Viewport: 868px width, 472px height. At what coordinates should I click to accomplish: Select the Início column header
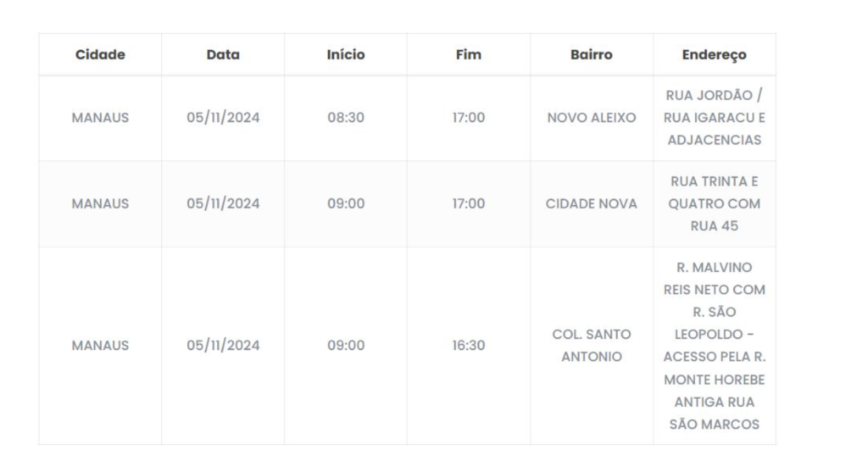(346, 55)
